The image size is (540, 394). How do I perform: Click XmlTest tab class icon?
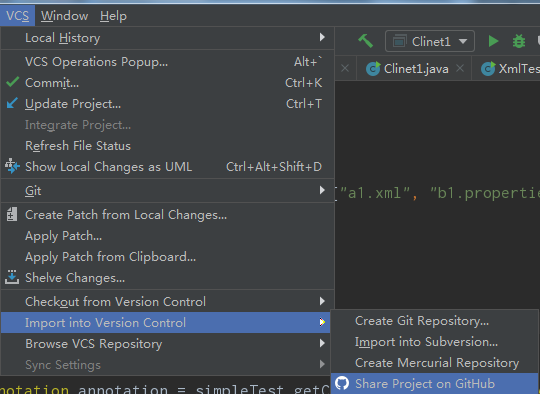point(488,69)
